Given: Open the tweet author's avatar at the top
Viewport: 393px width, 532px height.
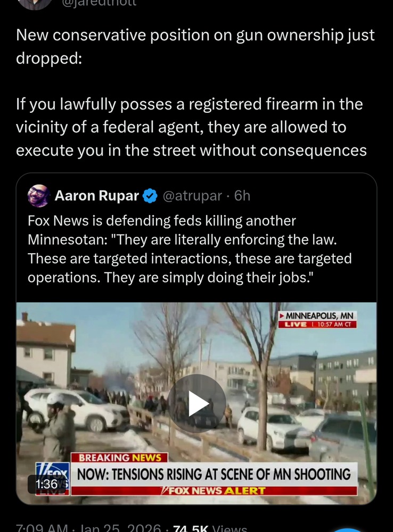Looking at the screenshot, I should [x=34, y=4].
